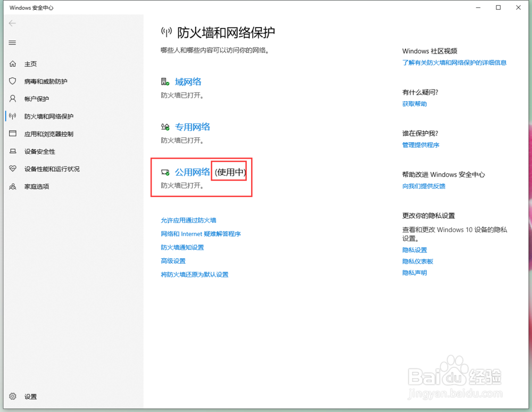Click the 防火墙和网络保护 page heading
This screenshot has width=532, height=412.
point(226,32)
